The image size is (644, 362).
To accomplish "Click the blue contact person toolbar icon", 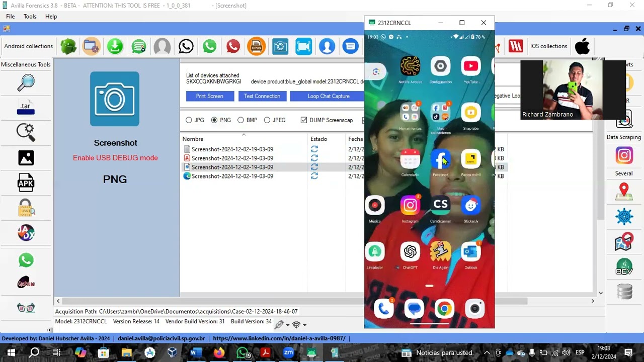I will click(x=327, y=46).
